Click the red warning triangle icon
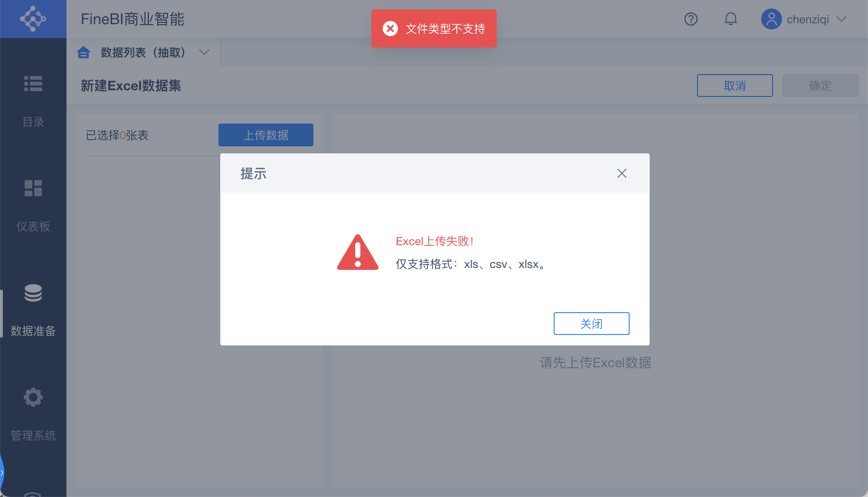868x497 pixels. [358, 252]
